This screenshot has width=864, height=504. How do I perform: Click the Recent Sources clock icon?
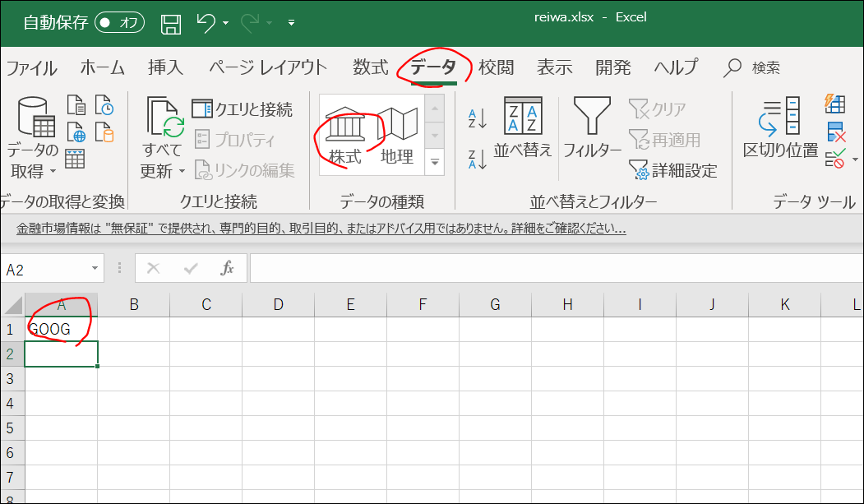click(104, 104)
